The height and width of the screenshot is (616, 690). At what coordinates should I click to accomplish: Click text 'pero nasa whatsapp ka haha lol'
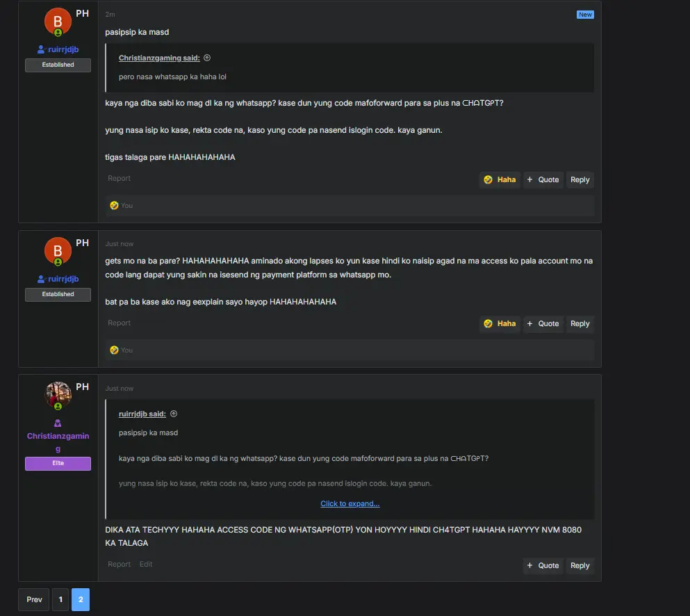(172, 76)
